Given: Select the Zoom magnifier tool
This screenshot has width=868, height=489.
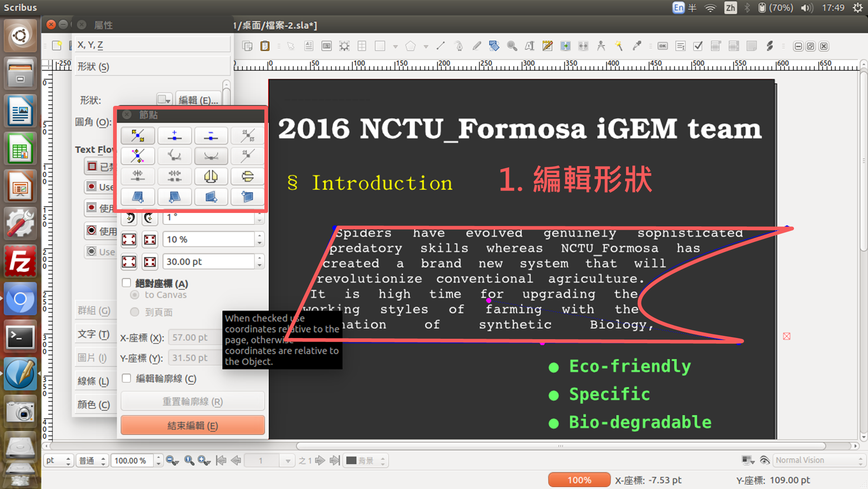Looking at the screenshot, I should [512, 46].
